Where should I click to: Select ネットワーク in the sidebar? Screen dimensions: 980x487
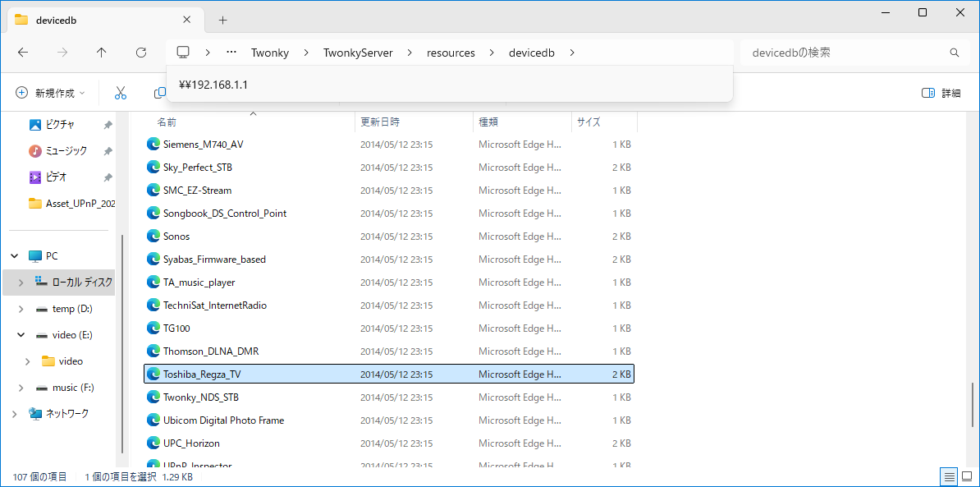[58, 413]
